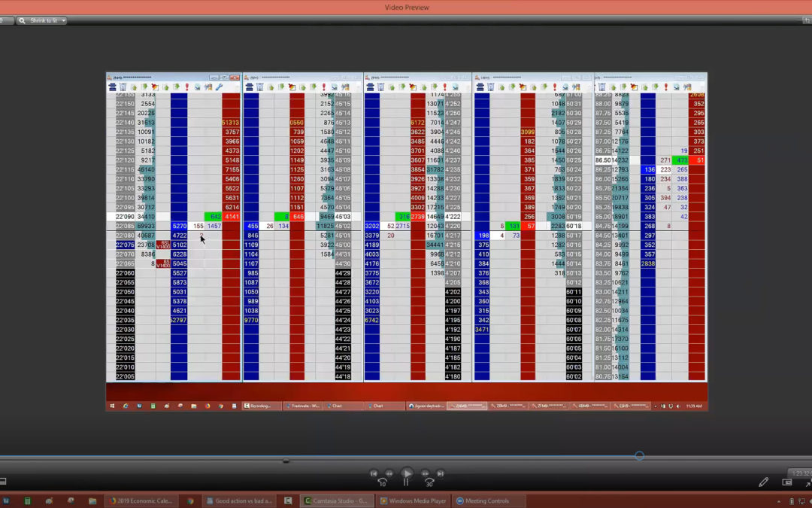
Task: Click the 45'03 price row label
Action: [x=344, y=217]
